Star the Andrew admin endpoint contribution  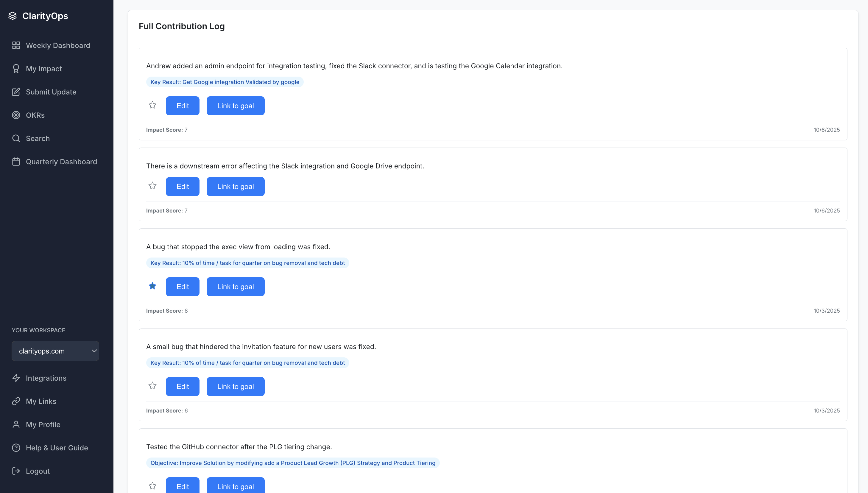click(152, 105)
